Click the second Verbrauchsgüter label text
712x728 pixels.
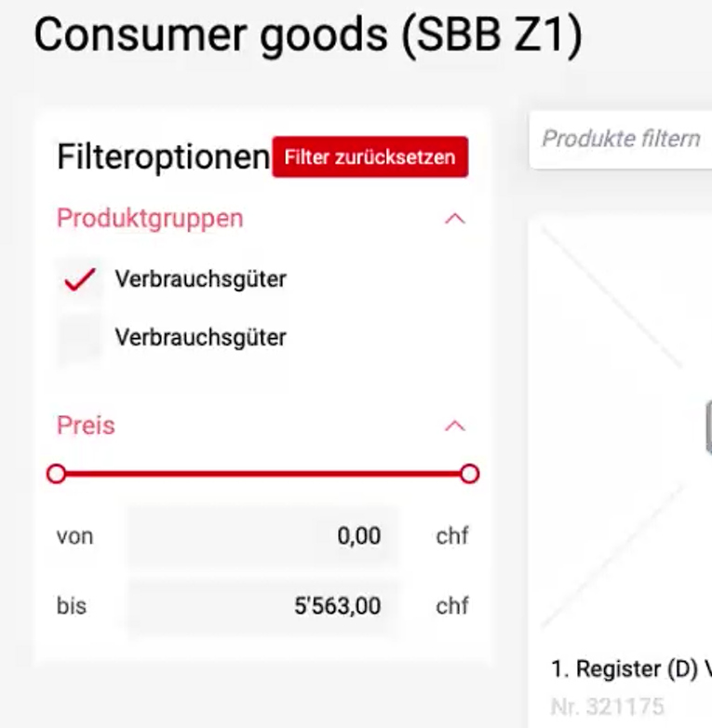200,337
